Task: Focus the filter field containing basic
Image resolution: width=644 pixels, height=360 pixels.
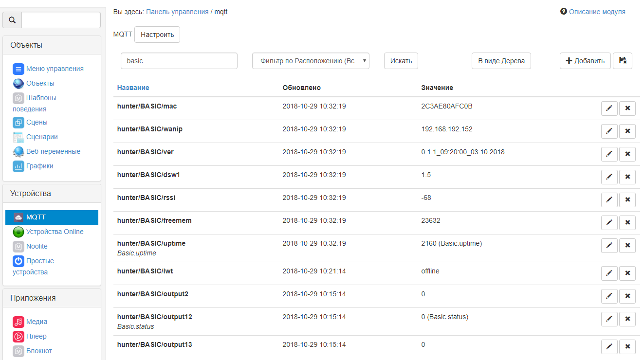Action: click(179, 61)
